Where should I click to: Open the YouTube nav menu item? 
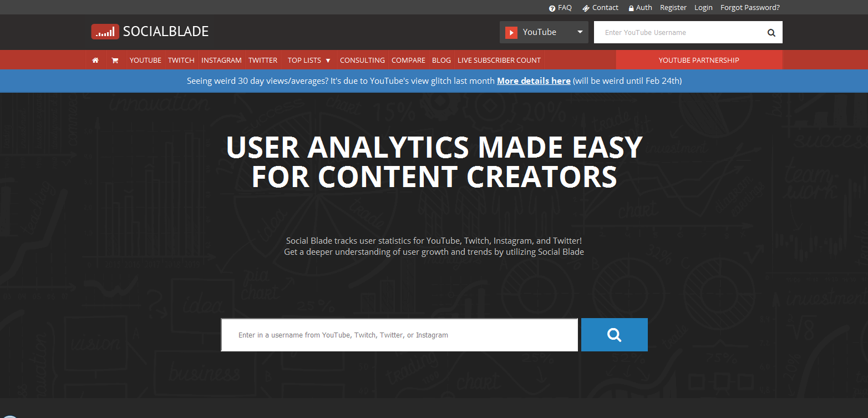145,60
